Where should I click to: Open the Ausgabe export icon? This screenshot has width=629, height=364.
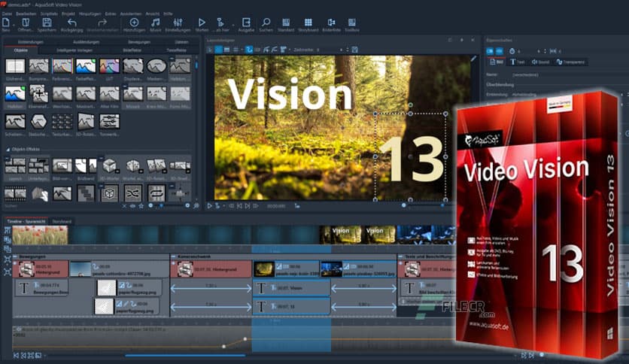246,24
